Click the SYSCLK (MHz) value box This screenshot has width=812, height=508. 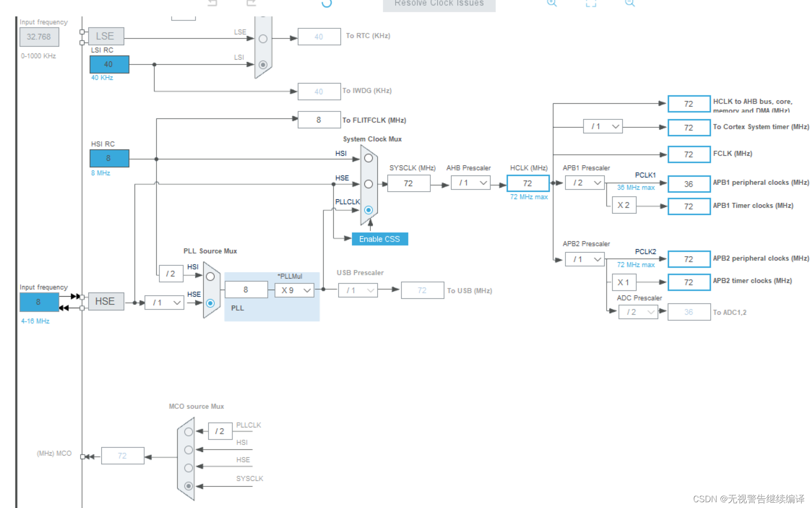[408, 183]
